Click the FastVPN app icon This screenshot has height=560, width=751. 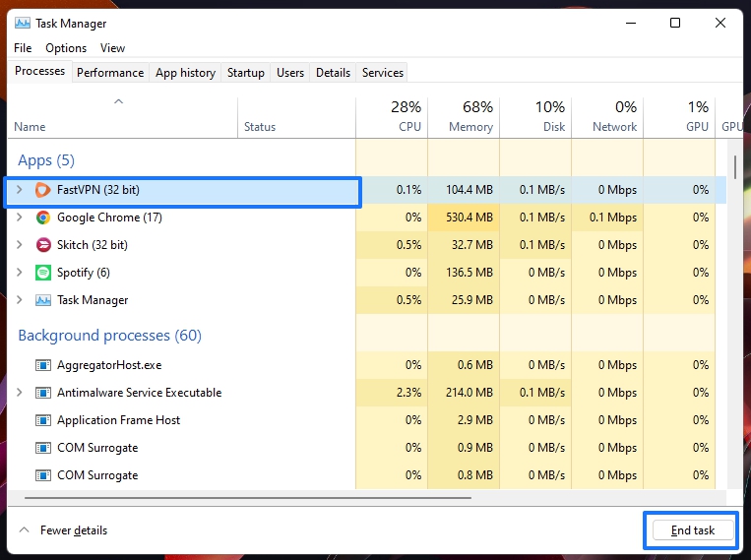click(42, 190)
